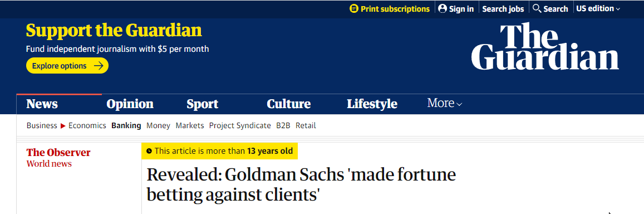The width and height of the screenshot is (644, 214).
Task: Click the arrow icon on Explore options
Action: click(x=98, y=66)
